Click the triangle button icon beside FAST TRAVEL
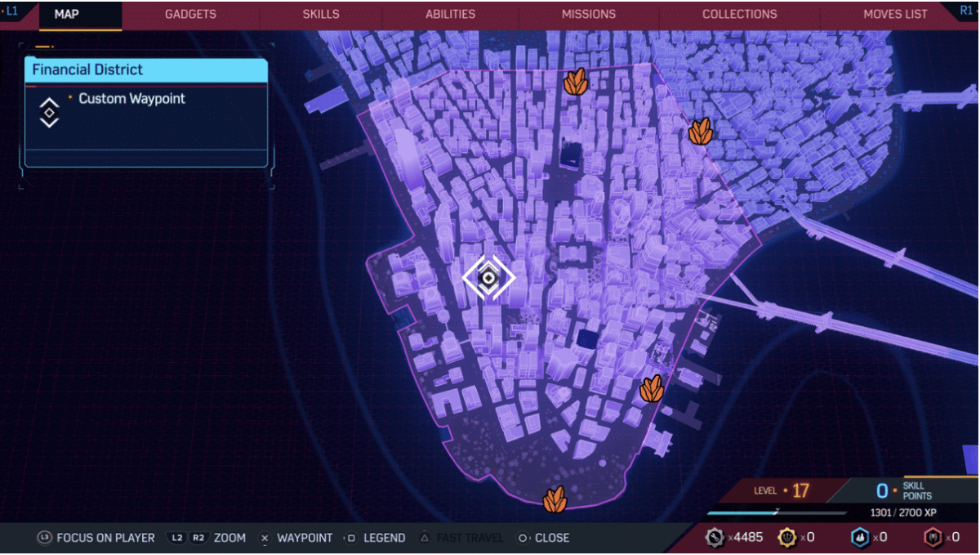980x555 pixels. pos(424,538)
